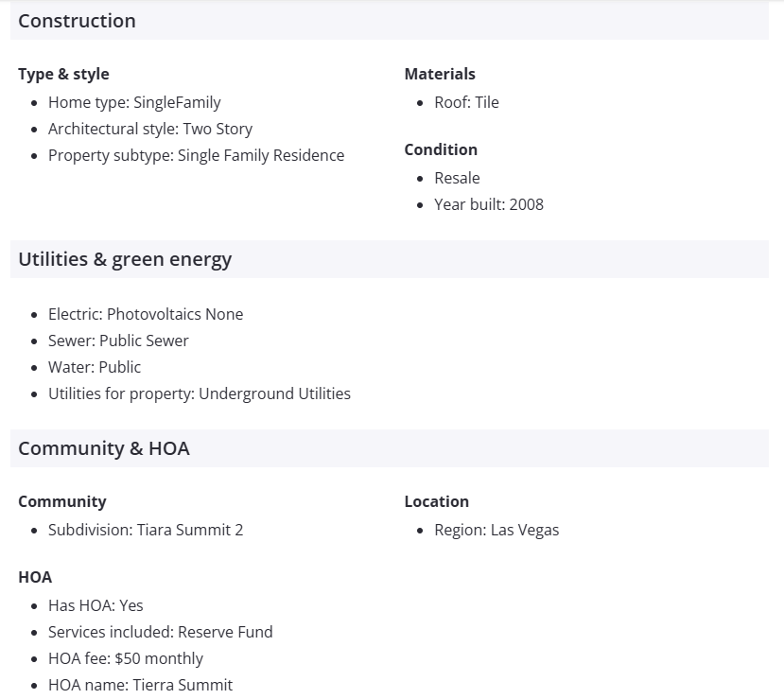This screenshot has height=699, width=784.
Task: Select the Utilities & green energy header
Action: pyautogui.click(x=125, y=259)
